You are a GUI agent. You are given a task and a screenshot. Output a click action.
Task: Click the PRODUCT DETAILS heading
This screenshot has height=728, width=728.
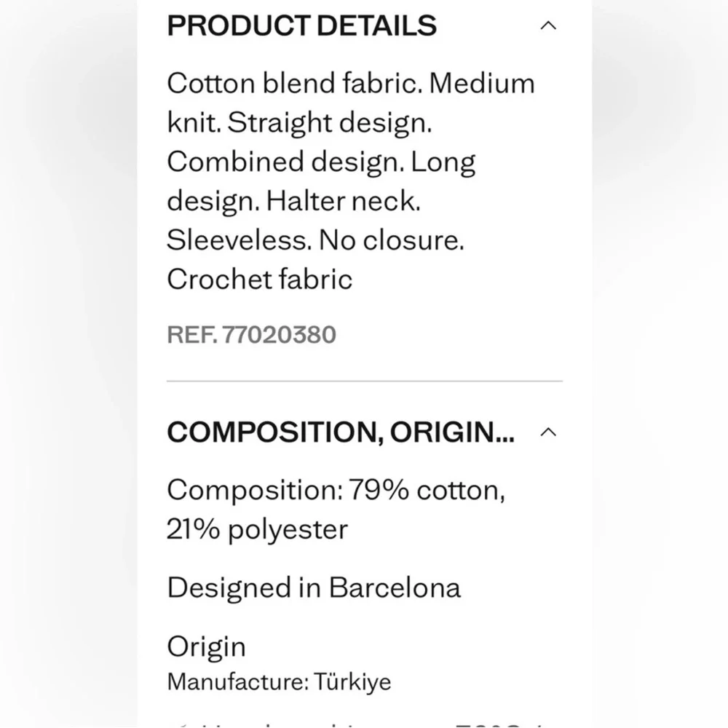tap(302, 25)
